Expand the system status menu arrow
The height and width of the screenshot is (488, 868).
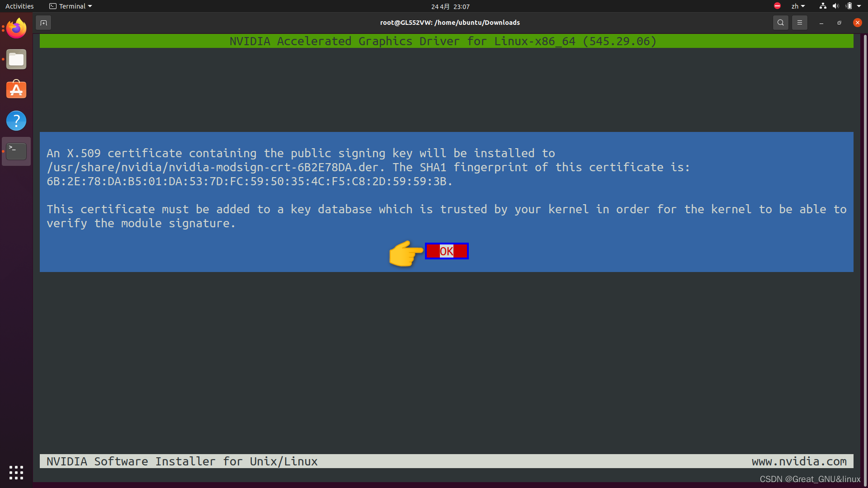tap(859, 6)
